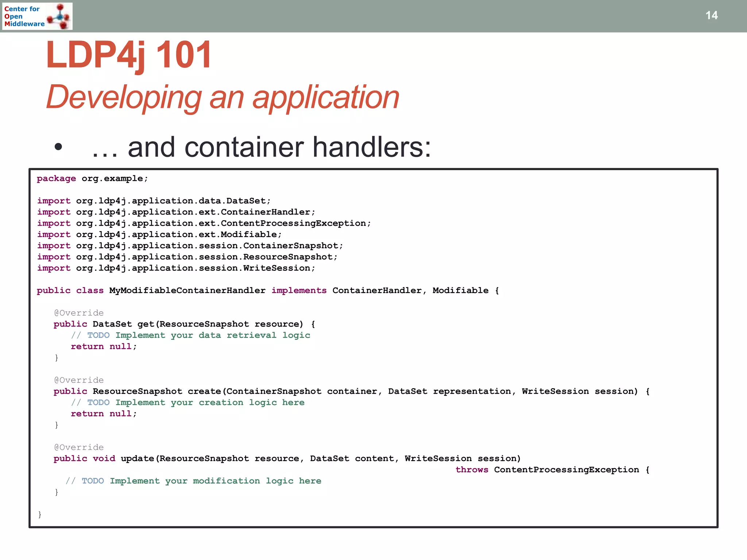Click the import DataSet line
This screenshot has height=560, width=747.
point(154,201)
